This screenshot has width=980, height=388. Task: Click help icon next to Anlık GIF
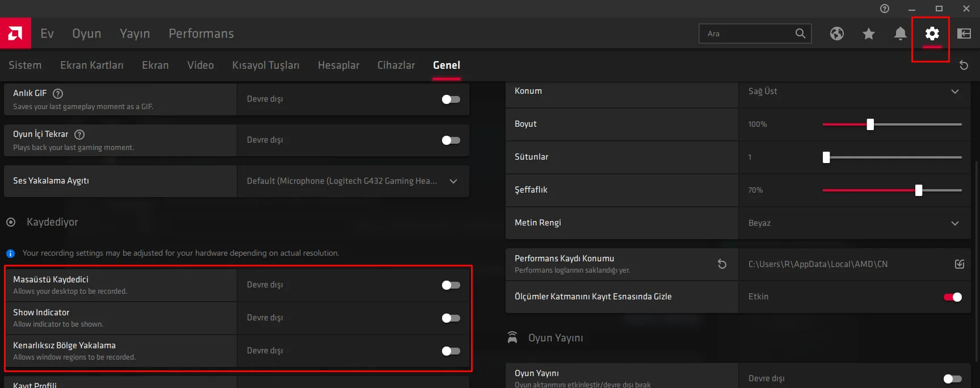pyautogui.click(x=58, y=94)
